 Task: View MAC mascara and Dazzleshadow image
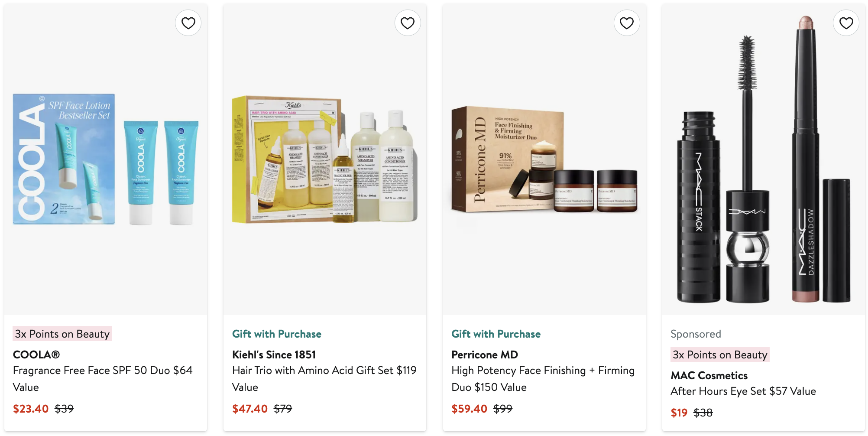tap(763, 159)
